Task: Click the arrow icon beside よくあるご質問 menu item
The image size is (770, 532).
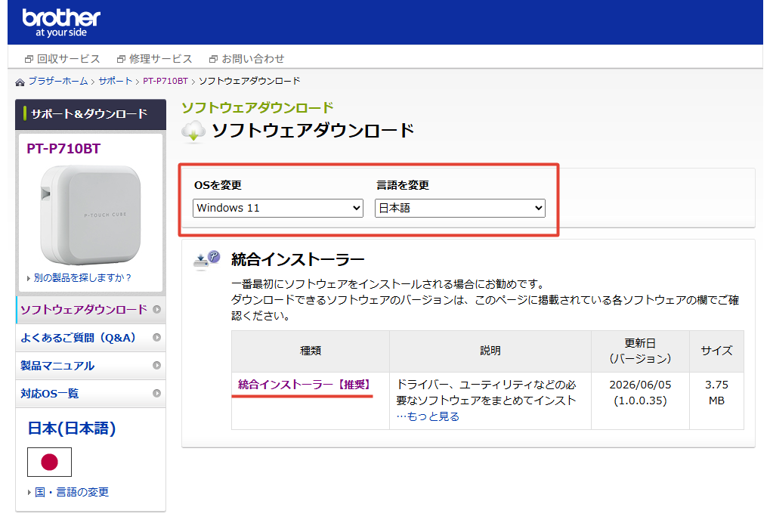Action: 156,338
